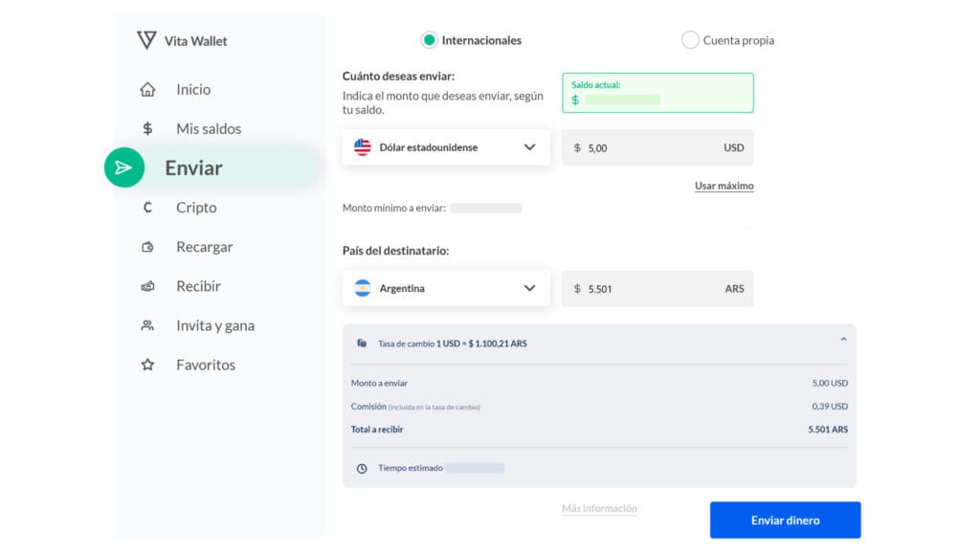Click the clock icon beside Tiempo estimado

362,469
